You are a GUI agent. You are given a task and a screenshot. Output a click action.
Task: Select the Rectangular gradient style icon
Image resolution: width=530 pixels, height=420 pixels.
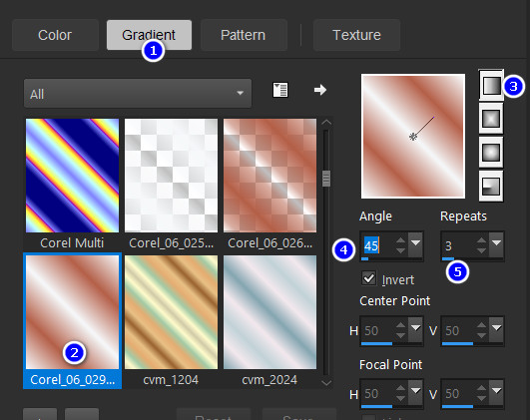[x=491, y=119]
